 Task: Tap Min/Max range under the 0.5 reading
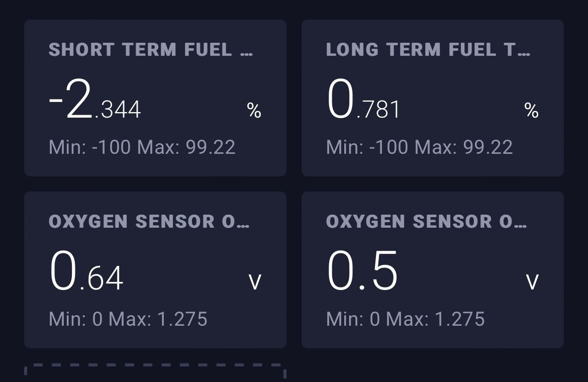point(406,319)
